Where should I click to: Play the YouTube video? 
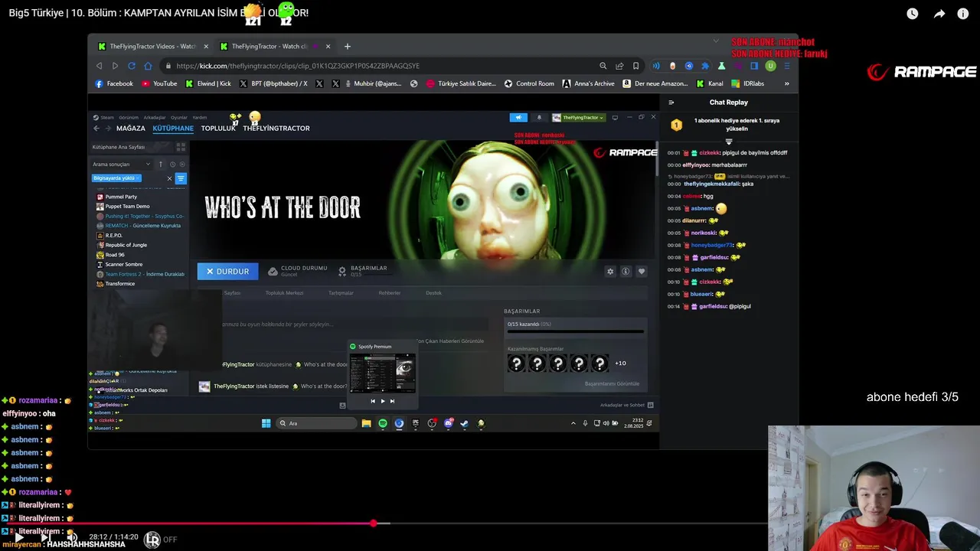click(x=18, y=538)
